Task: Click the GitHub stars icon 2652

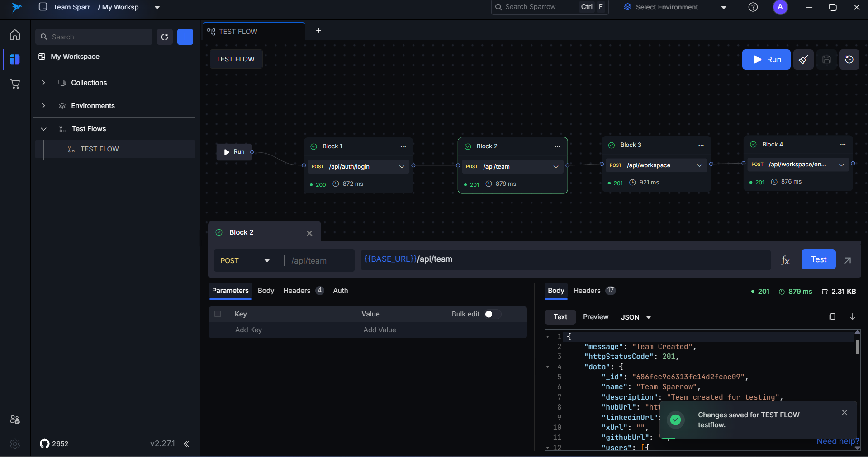Action: tap(54, 444)
